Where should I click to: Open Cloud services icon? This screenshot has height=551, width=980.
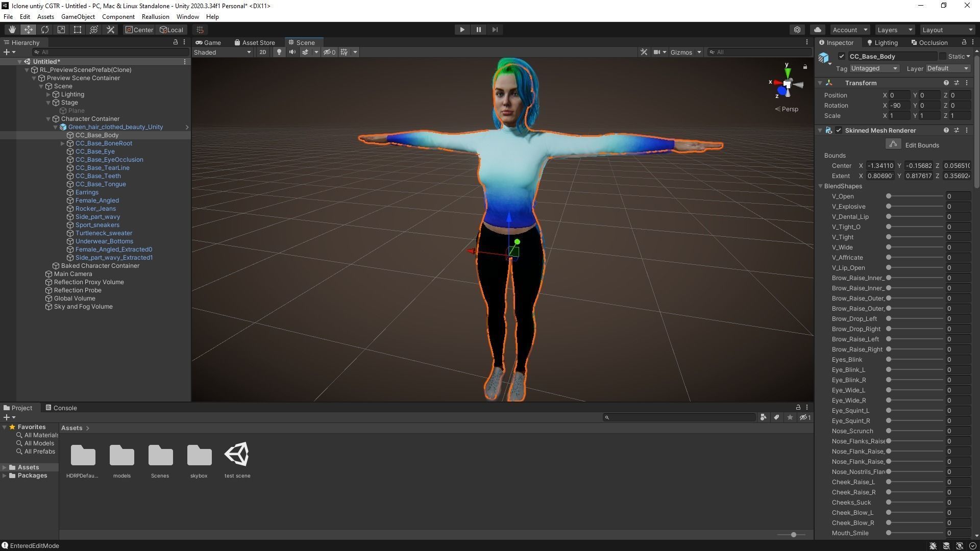pyautogui.click(x=817, y=30)
